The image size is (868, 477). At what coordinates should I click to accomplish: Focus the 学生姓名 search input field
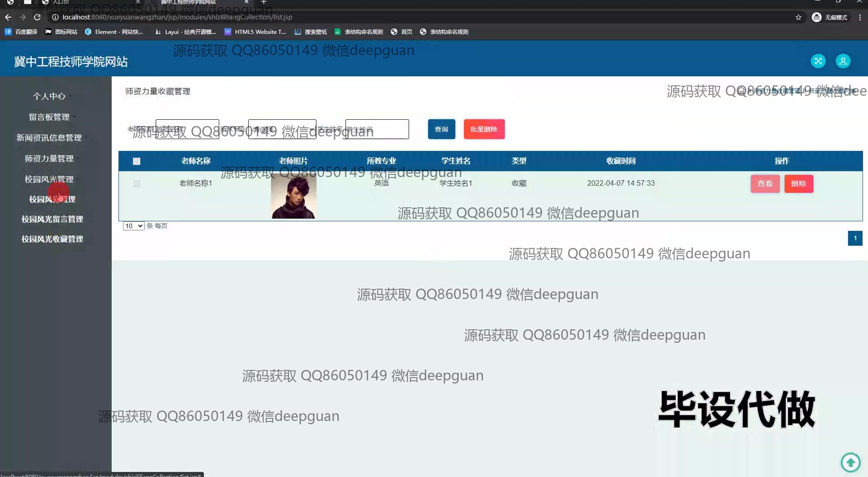click(x=377, y=129)
